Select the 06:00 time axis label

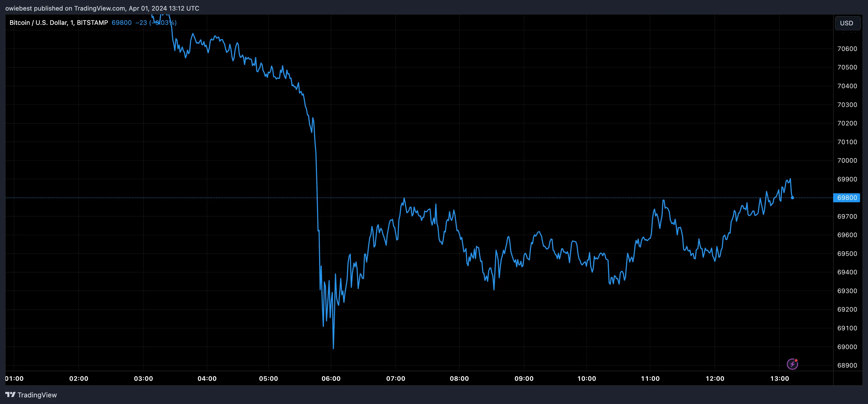point(332,378)
